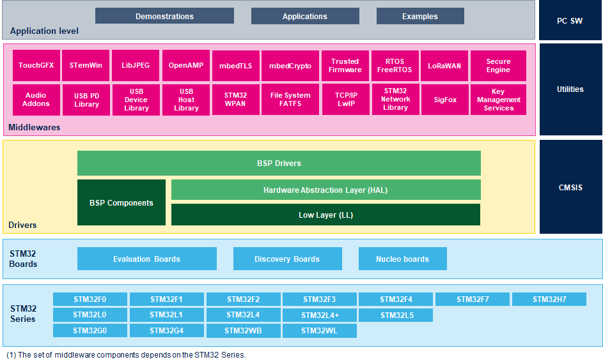This screenshot has width=603, height=364.
Task: Select the Discovery Boards box
Action: pyautogui.click(x=288, y=259)
